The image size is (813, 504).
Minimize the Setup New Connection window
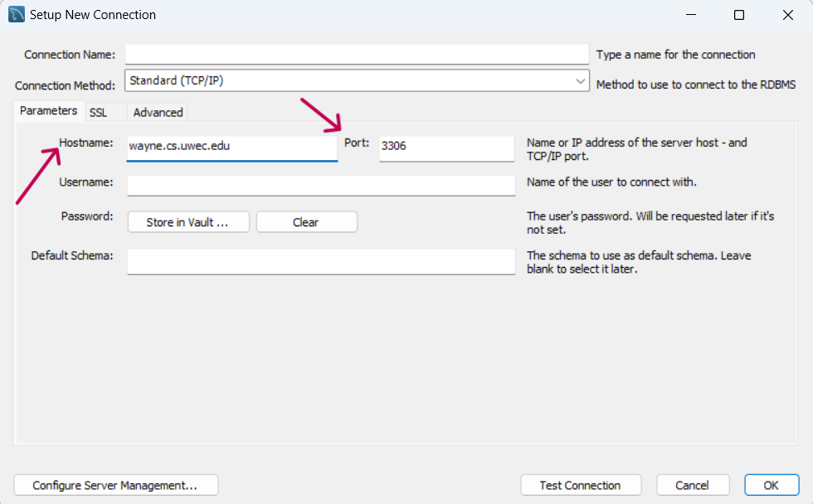(x=690, y=15)
